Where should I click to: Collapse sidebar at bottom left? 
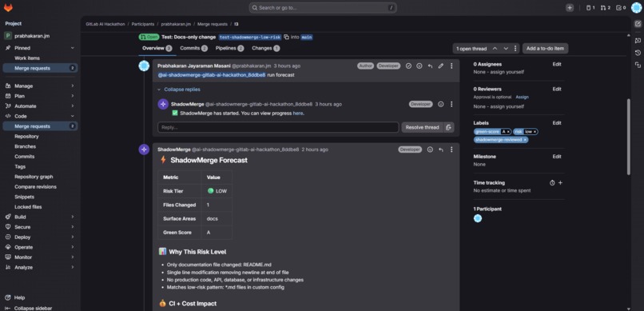tap(28, 308)
